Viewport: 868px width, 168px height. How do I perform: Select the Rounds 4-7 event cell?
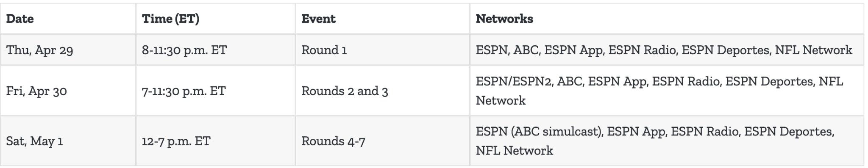383,140
